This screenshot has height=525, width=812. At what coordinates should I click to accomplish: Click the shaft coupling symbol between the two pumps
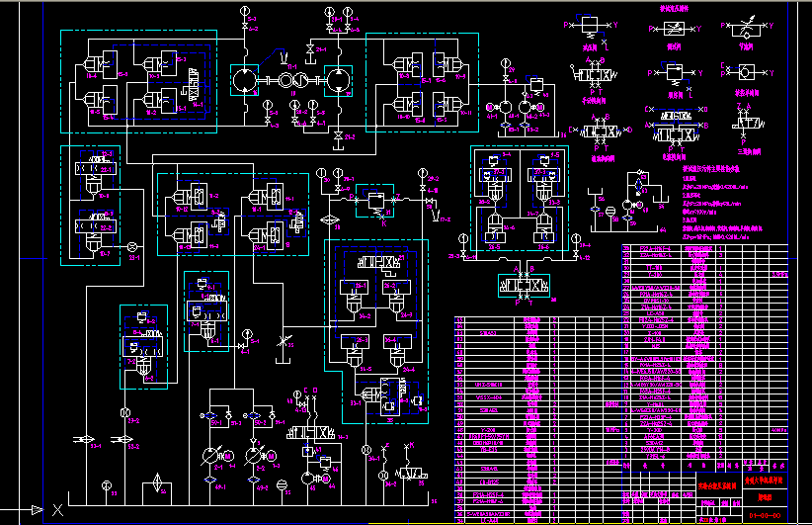click(290, 81)
